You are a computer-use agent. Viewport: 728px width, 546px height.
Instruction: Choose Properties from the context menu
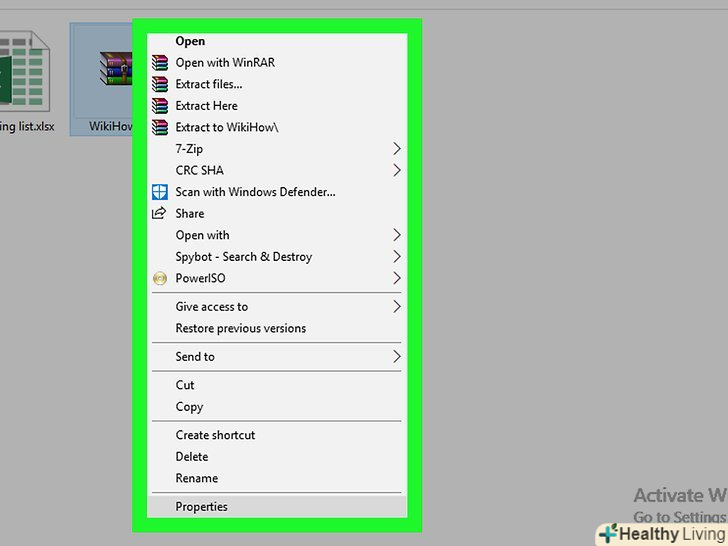coord(277,507)
